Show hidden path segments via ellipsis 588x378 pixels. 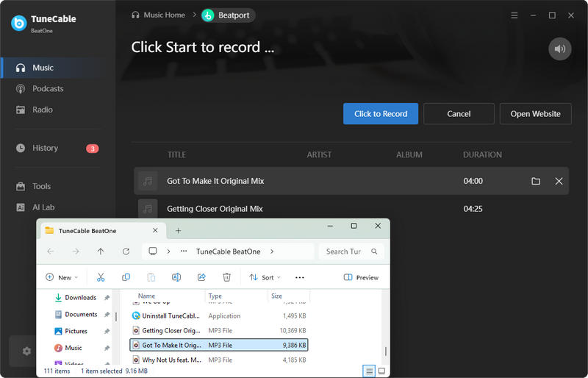click(183, 252)
